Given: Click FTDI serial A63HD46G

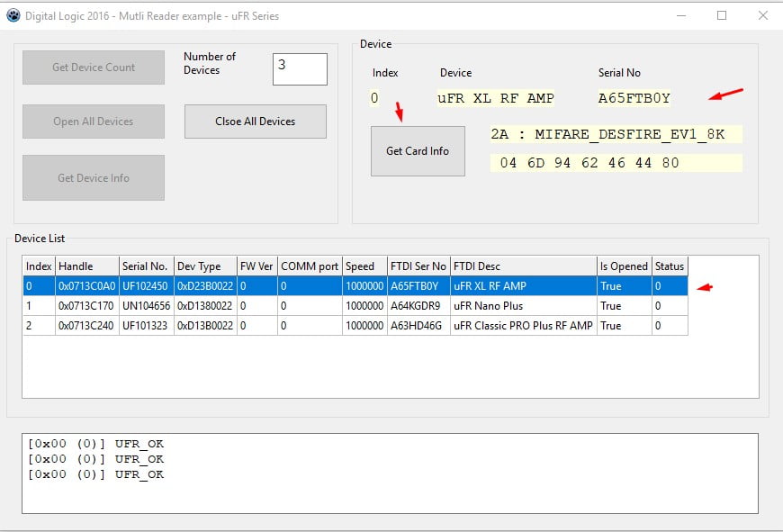Looking at the screenshot, I should 417,326.
